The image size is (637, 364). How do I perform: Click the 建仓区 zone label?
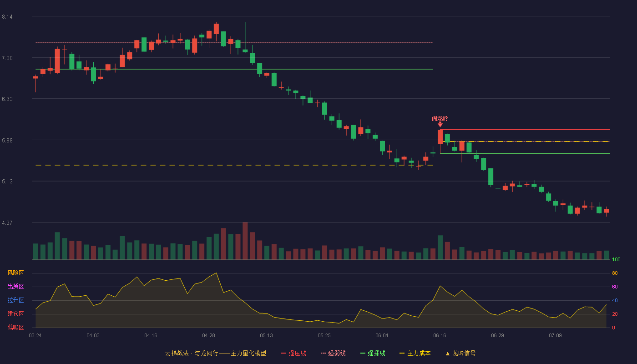15,314
